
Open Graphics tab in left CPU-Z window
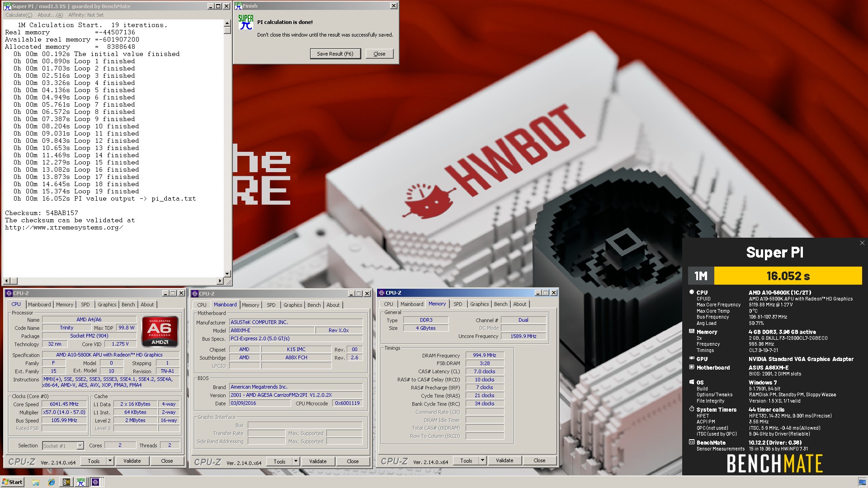tap(107, 305)
